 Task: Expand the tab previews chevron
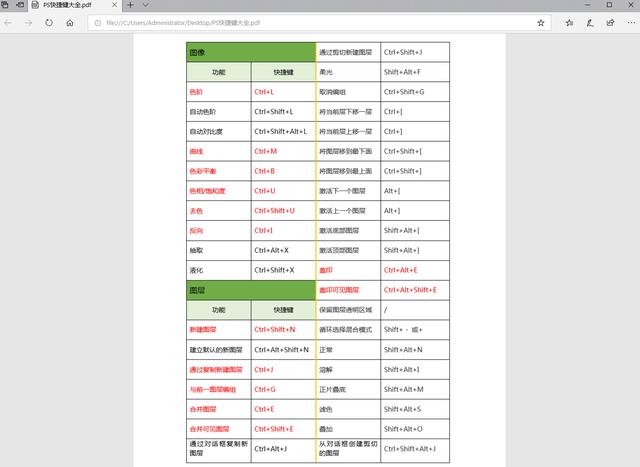[x=145, y=5]
